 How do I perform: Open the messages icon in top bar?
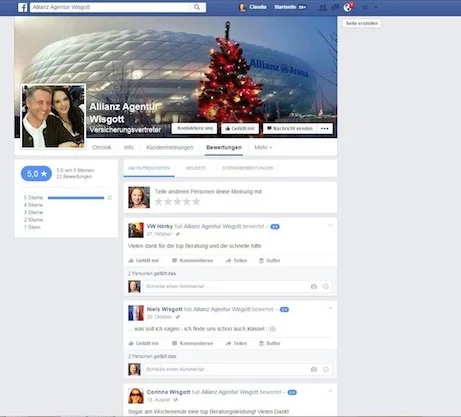click(x=335, y=7)
